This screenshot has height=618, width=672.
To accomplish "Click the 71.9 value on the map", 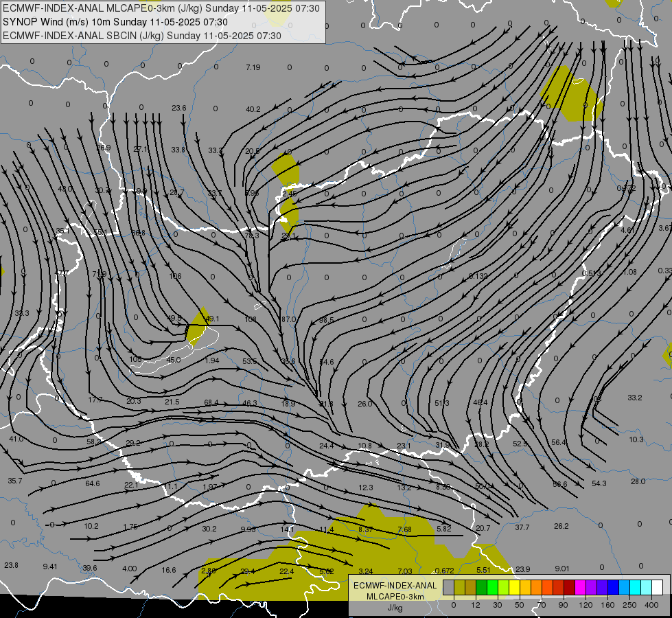I will click(x=99, y=273).
